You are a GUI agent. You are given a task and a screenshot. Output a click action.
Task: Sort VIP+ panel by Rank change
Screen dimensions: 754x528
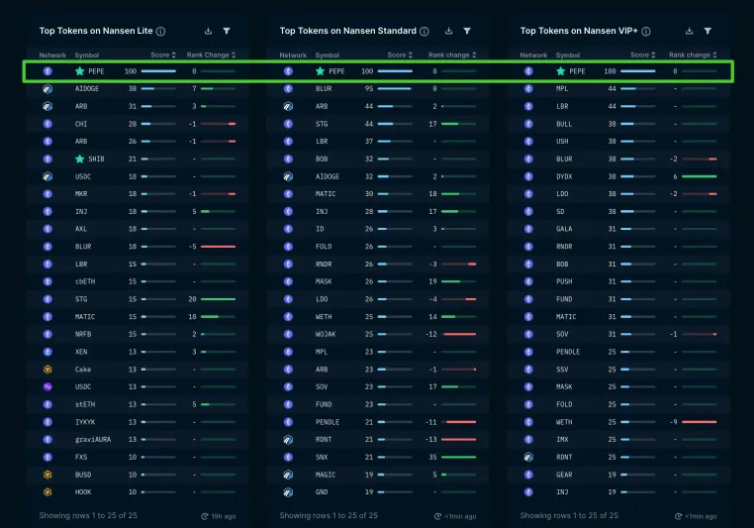coord(693,55)
